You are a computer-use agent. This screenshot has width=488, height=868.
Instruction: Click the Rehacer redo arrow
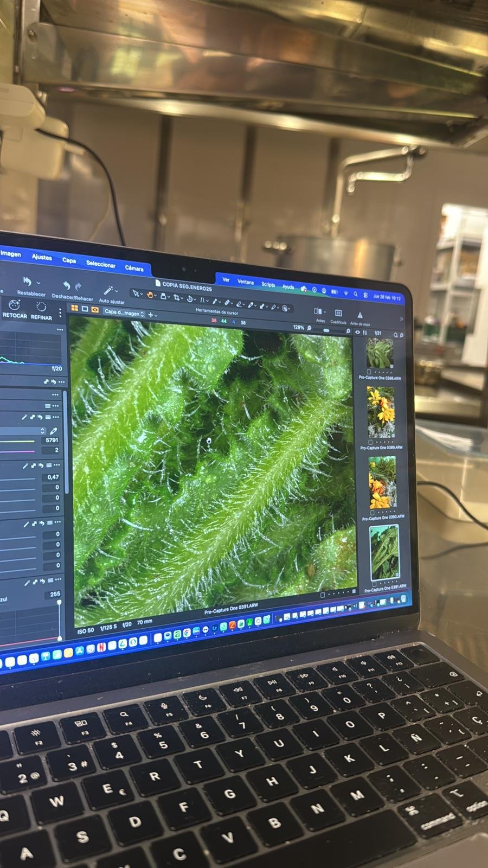(78, 286)
